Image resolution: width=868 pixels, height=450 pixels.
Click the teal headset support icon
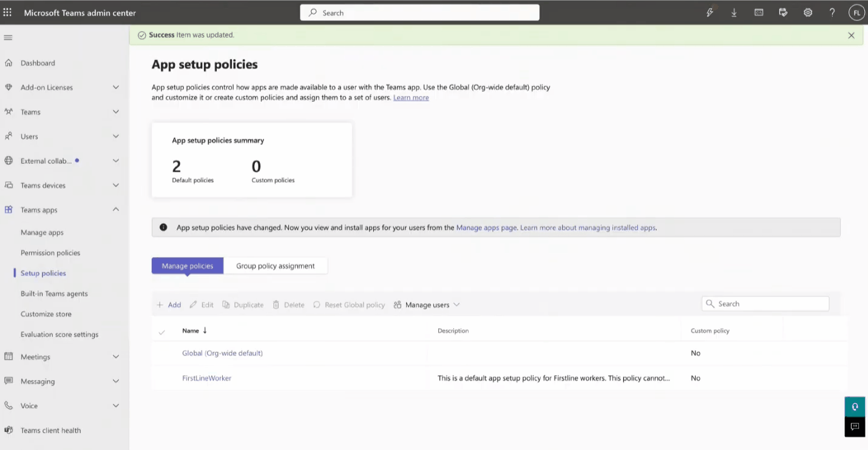855,406
